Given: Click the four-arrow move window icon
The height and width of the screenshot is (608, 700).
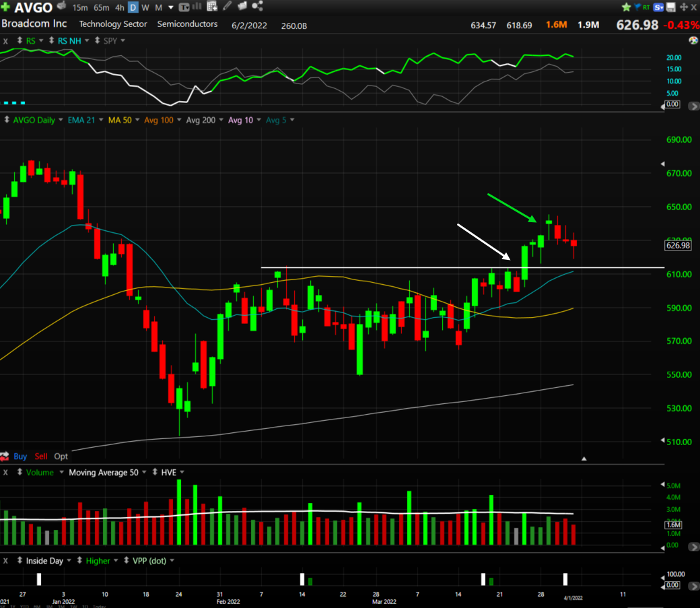Looking at the screenshot, I should [683, 7].
